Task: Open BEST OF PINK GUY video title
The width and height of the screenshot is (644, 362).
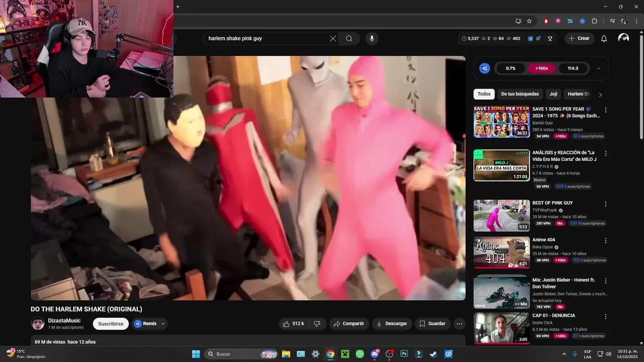Action: [x=552, y=203]
